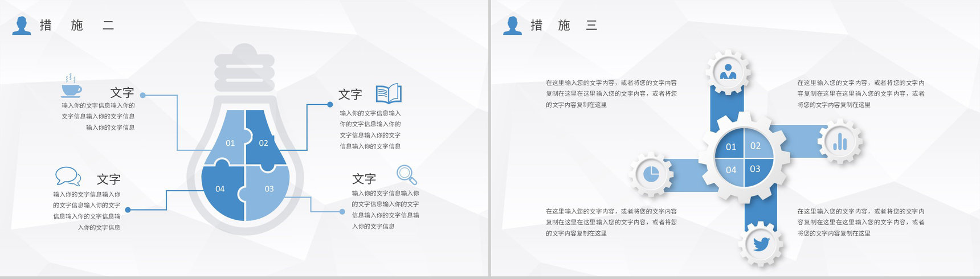Select the paragraph under the magnifying glass heading
The width and height of the screenshot is (980, 279).
(385, 210)
